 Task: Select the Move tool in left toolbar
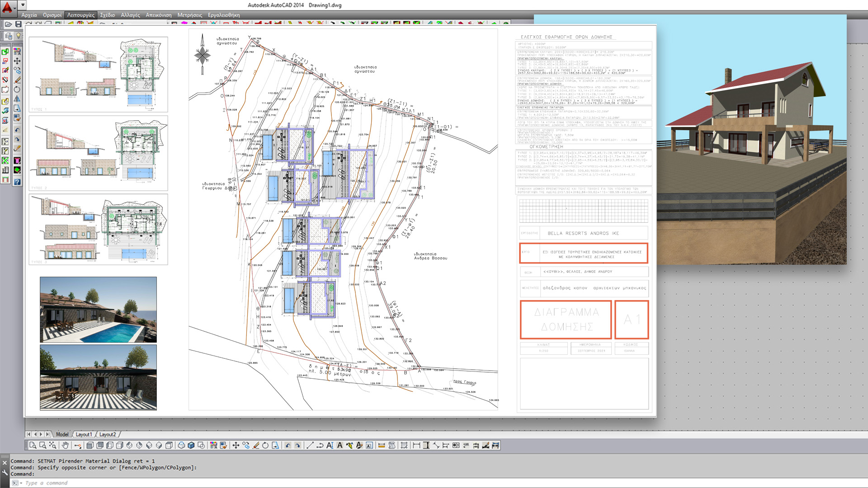coord(17,61)
